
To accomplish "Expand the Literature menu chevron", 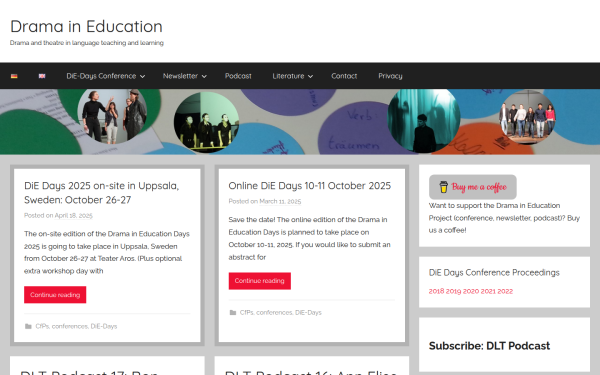I will click(310, 77).
